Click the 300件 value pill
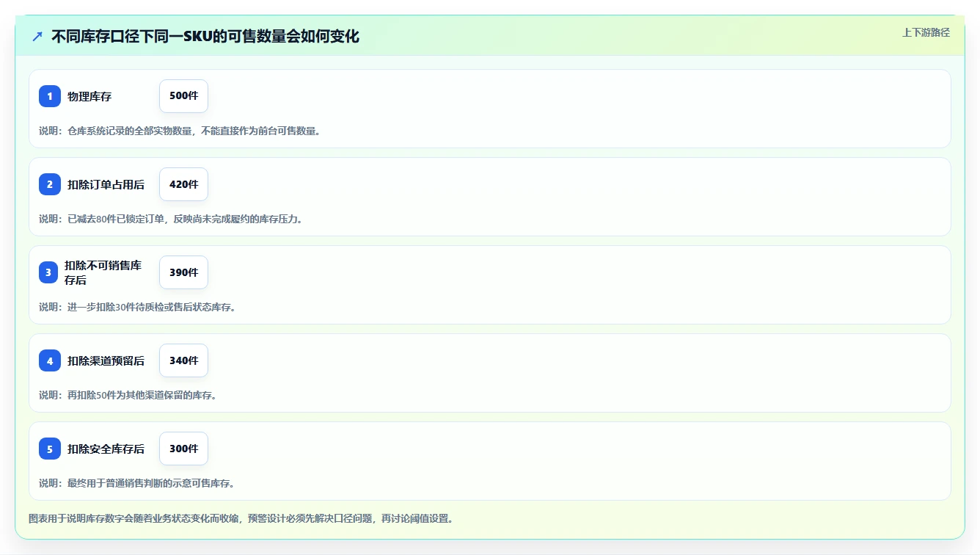The height and width of the screenshot is (555, 980). [183, 449]
